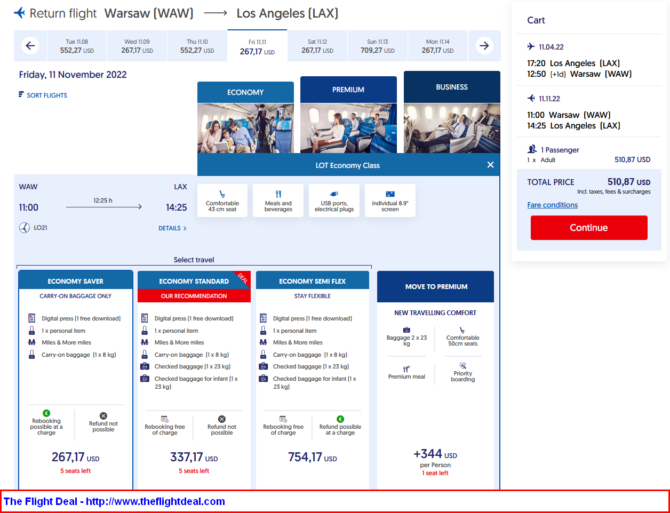670x513 pixels.
Task: Select Thu 11.10 date tab
Action: 197,46
